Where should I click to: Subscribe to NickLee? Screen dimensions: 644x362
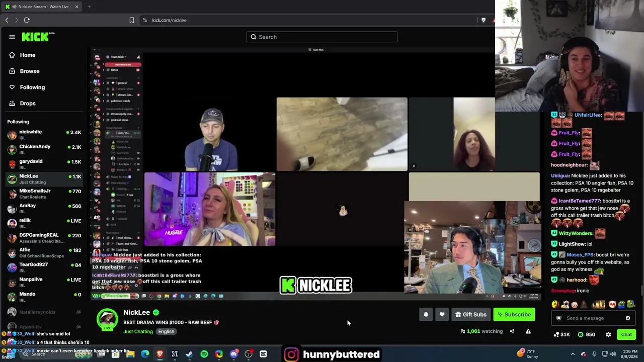point(514,315)
